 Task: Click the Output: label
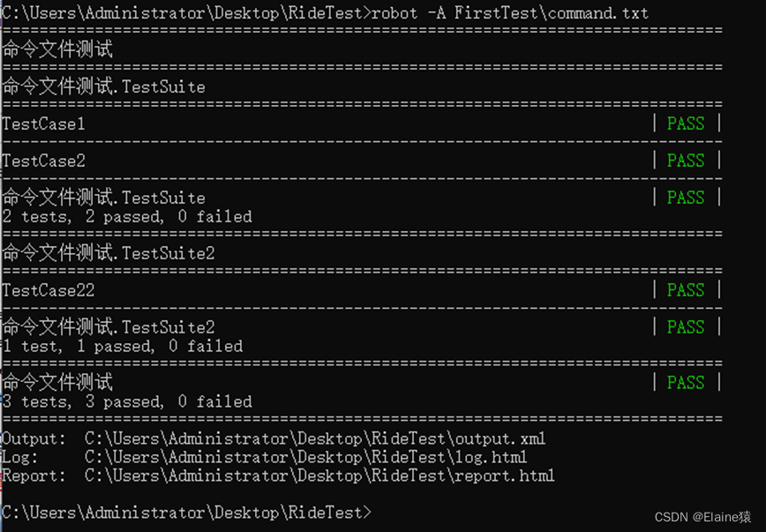[x=34, y=438]
